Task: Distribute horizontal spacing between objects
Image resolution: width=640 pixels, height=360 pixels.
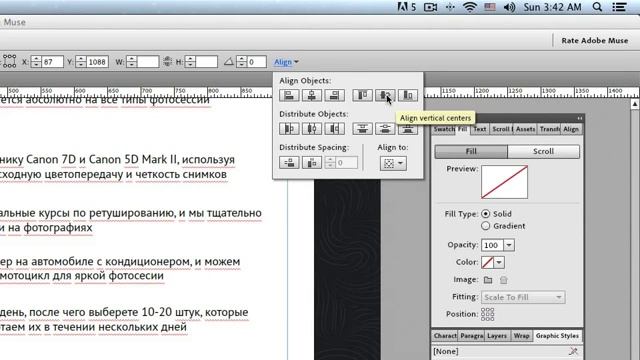Action: 312,162
